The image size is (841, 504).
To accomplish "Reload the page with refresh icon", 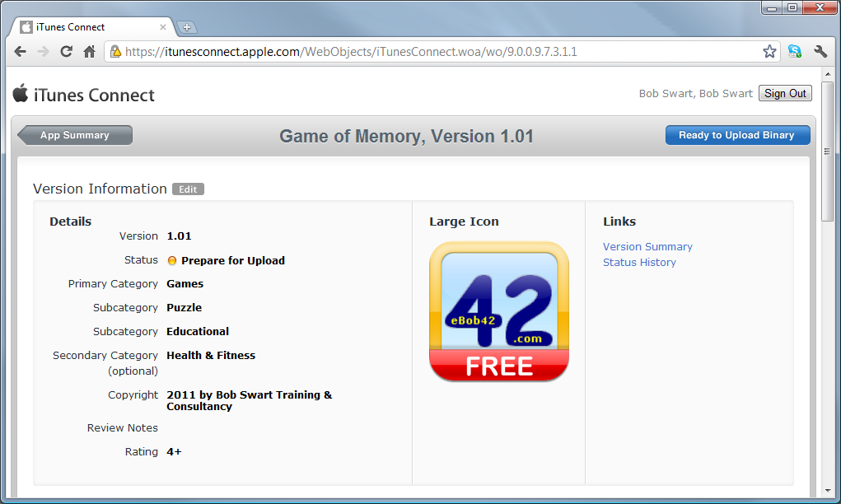I will point(66,52).
